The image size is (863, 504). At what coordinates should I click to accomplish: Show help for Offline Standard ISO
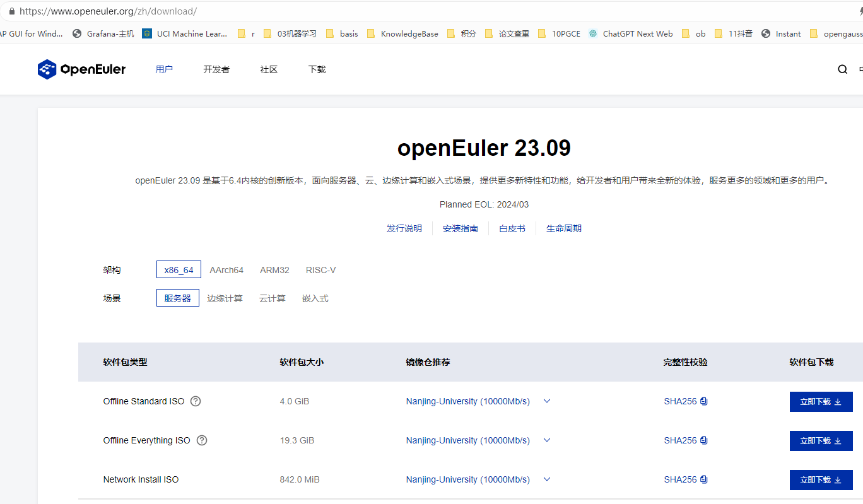click(x=196, y=401)
